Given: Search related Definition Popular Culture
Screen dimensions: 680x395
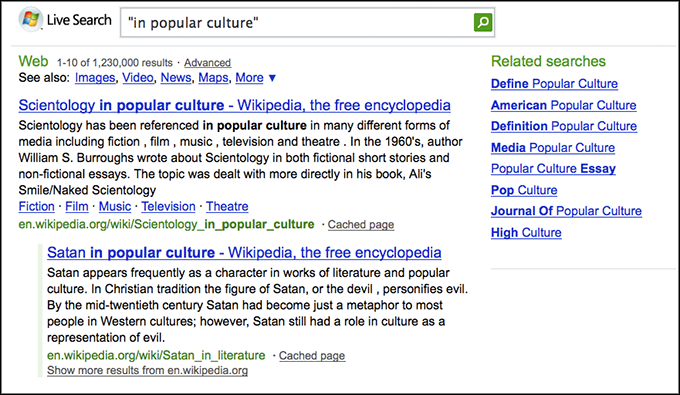Looking at the screenshot, I should [x=564, y=126].
